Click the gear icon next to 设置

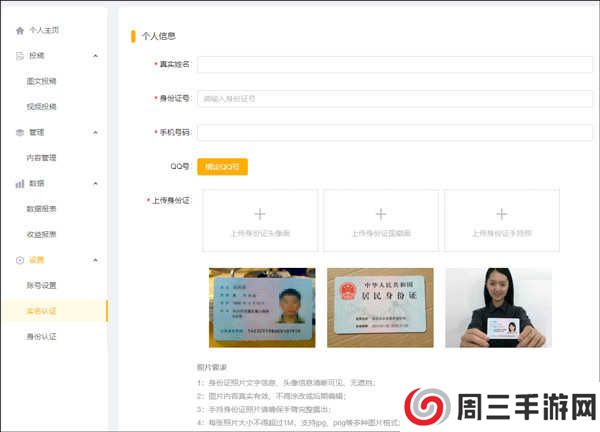(x=19, y=260)
